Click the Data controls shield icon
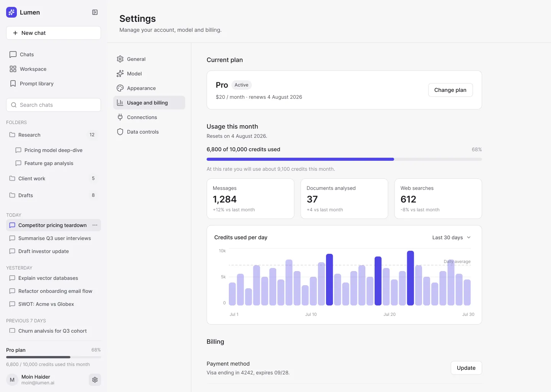Screen dimensions: 551x392 (x=120, y=132)
